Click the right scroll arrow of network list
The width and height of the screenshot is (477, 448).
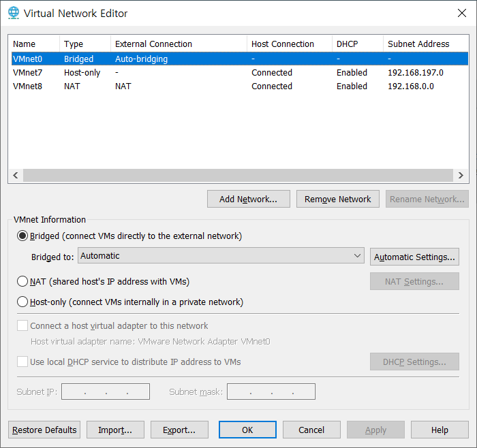461,176
